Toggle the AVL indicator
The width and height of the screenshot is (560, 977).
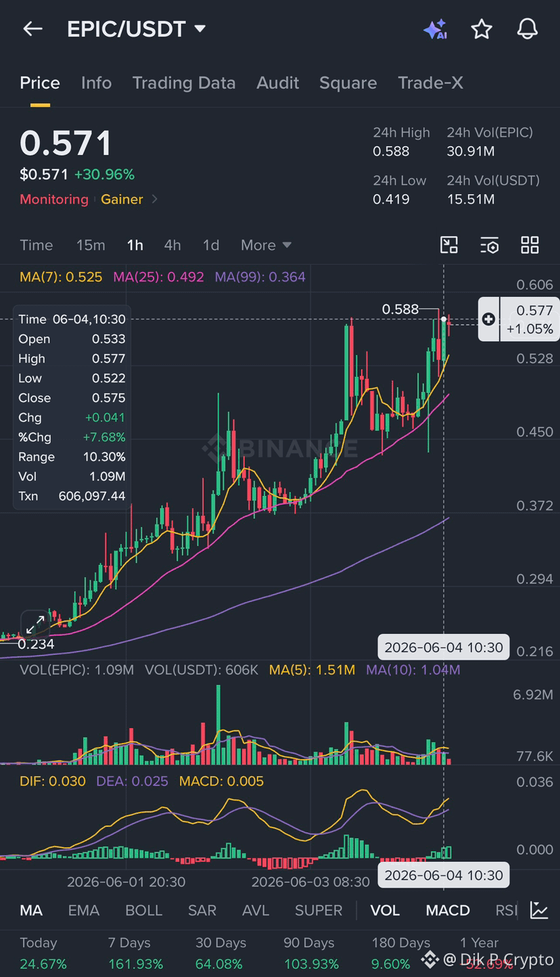pyautogui.click(x=256, y=910)
